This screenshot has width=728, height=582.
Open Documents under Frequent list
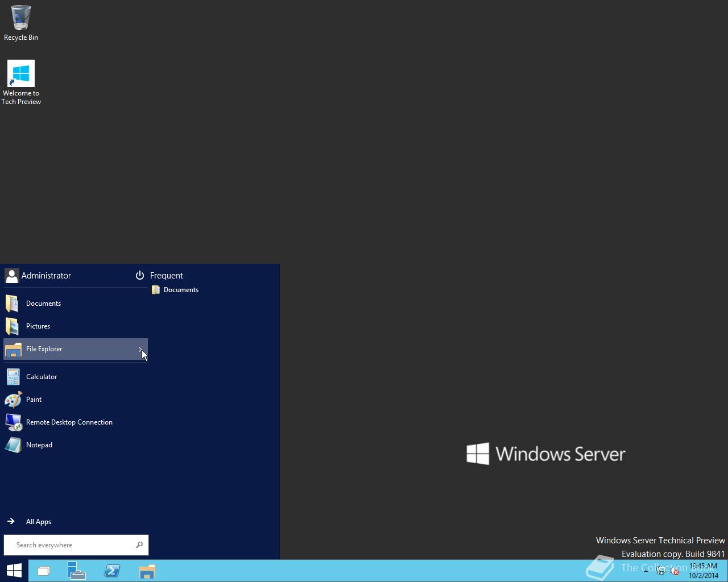(175, 290)
